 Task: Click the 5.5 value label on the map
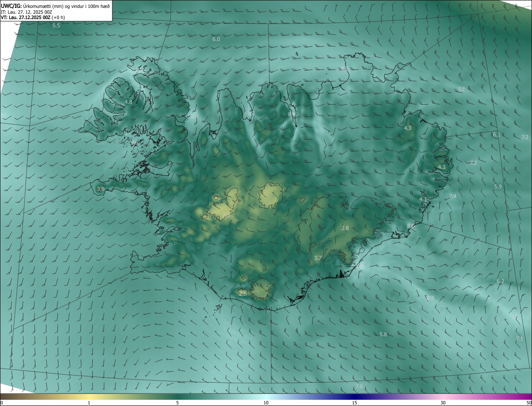pyautogui.click(x=56, y=26)
